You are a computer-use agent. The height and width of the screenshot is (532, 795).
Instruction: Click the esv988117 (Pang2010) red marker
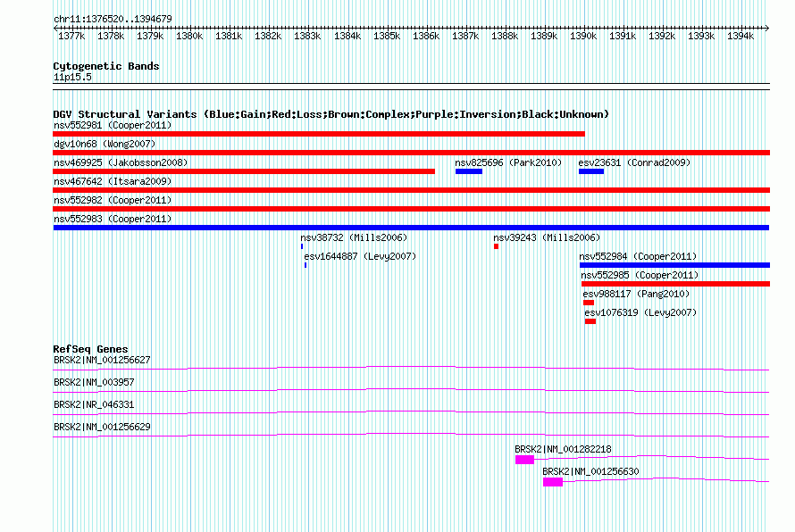coord(589,303)
